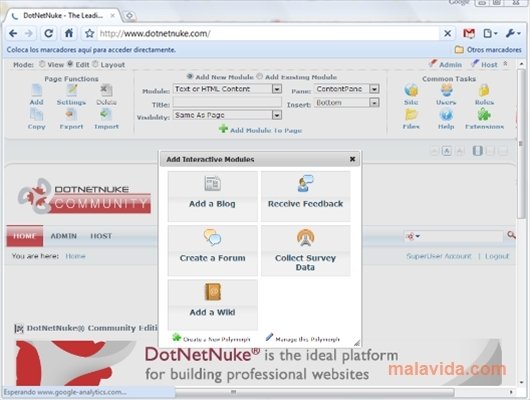
Task: Click the Receive Feedback tile
Action: point(306,196)
